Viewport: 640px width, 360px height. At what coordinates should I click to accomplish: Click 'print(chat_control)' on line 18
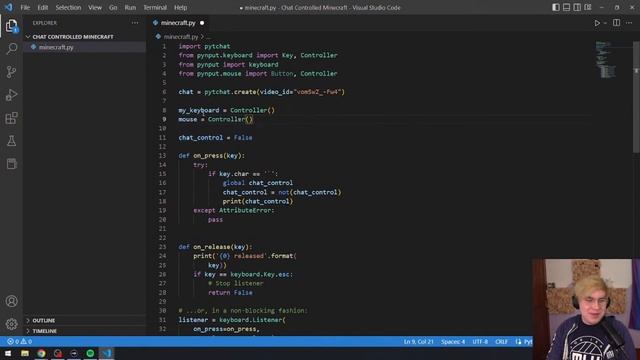click(258, 201)
